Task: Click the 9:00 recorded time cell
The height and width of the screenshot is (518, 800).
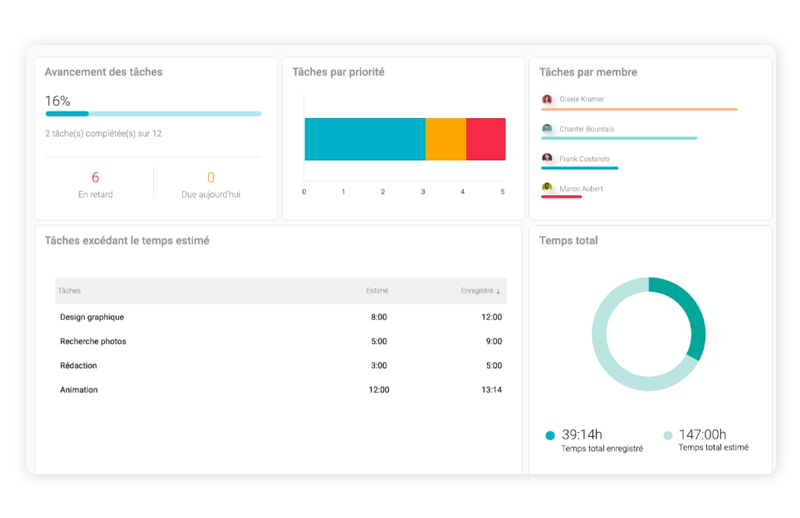Action: [494, 341]
